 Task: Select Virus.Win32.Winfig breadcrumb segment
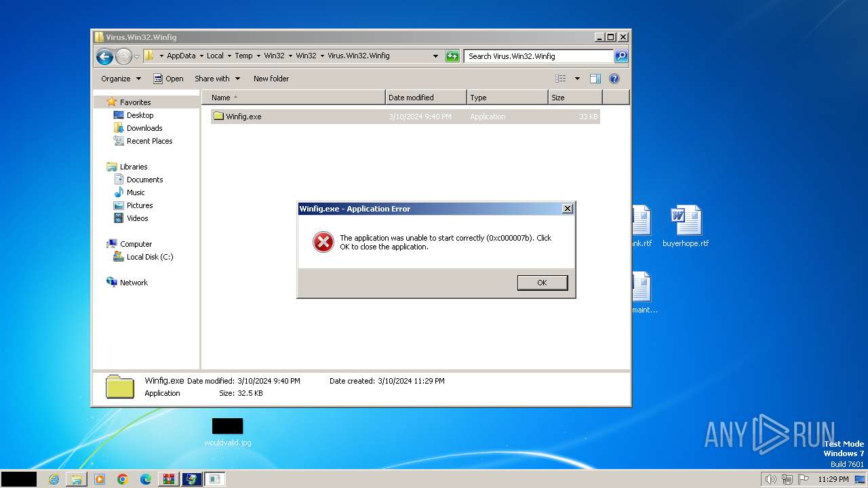[359, 56]
